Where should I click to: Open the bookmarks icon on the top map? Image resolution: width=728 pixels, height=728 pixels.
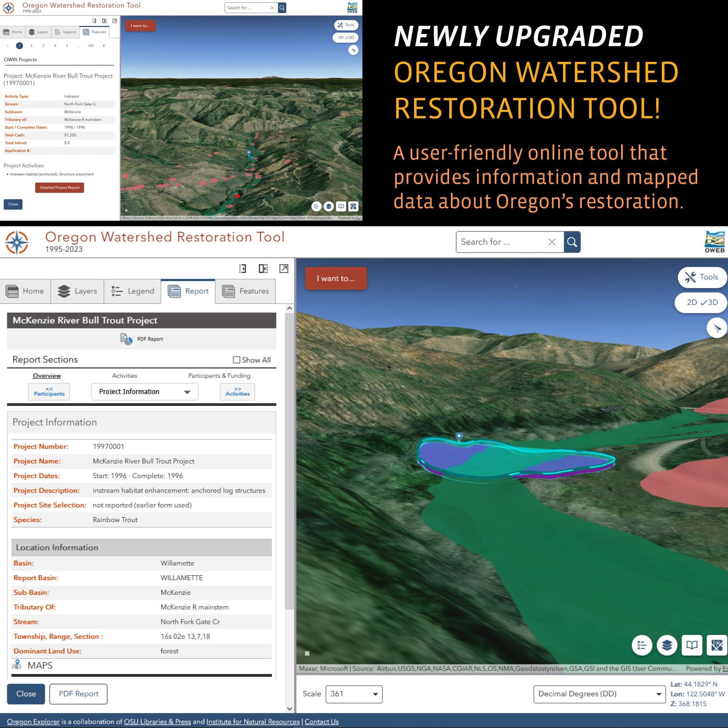coord(341,206)
